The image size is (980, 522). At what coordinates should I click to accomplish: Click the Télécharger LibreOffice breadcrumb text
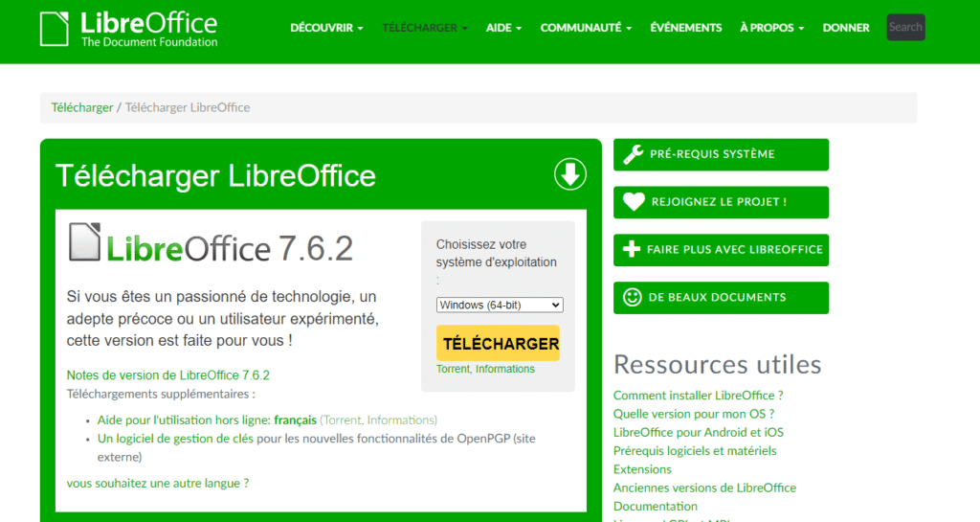coord(188,107)
